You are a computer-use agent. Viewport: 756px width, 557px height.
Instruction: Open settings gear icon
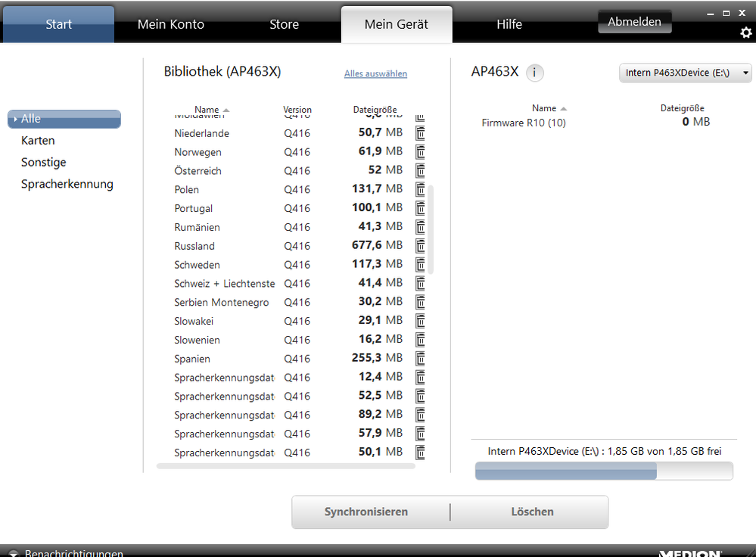click(746, 33)
